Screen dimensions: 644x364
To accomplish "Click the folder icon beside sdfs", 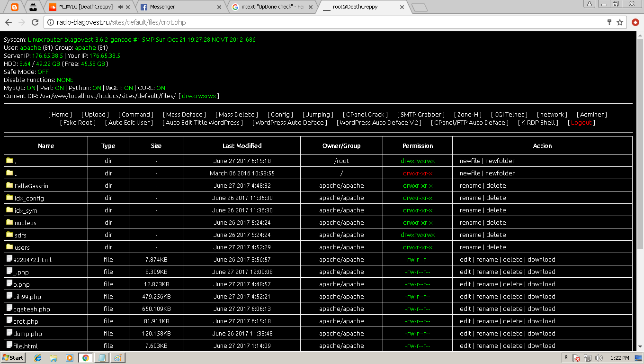I will 9,235.
